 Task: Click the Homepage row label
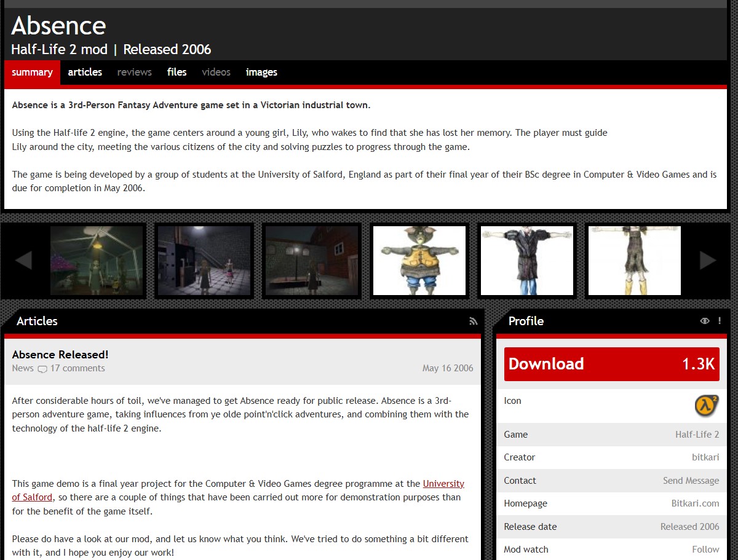click(525, 503)
